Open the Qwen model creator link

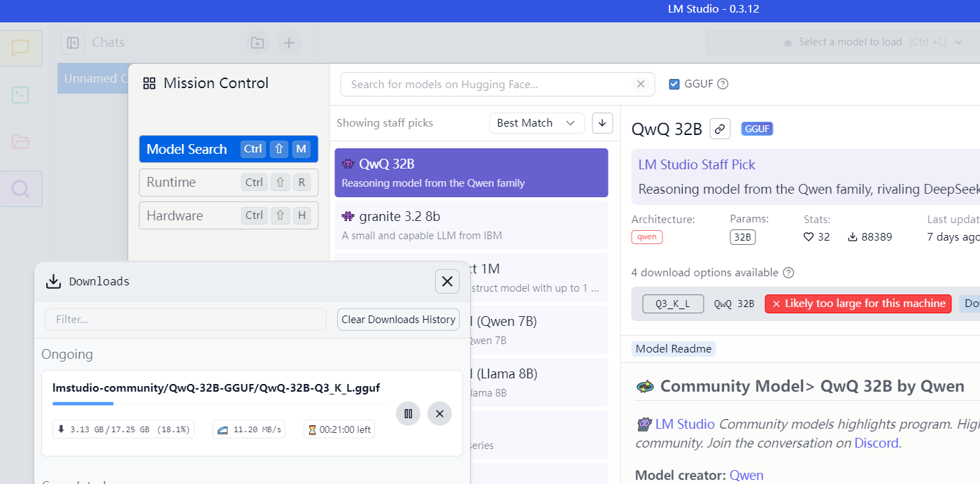click(746, 476)
